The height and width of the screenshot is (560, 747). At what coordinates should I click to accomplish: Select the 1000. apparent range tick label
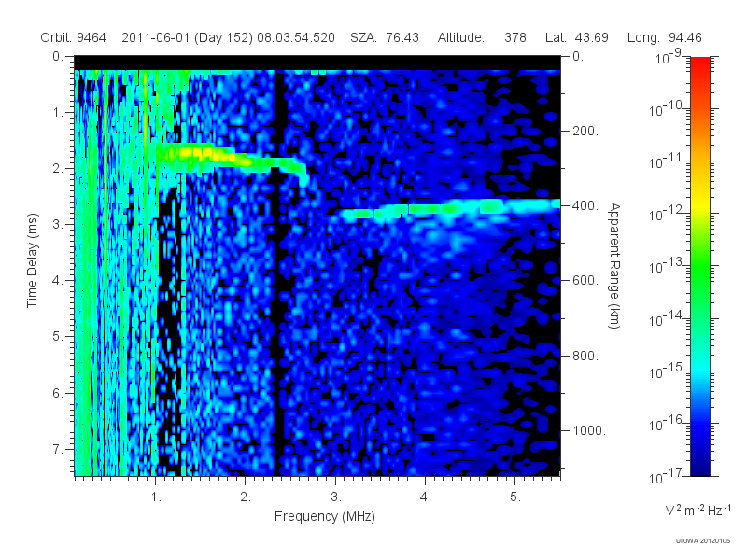589,430
